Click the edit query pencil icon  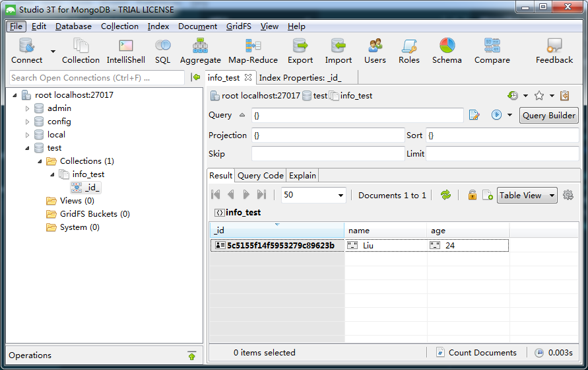474,115
